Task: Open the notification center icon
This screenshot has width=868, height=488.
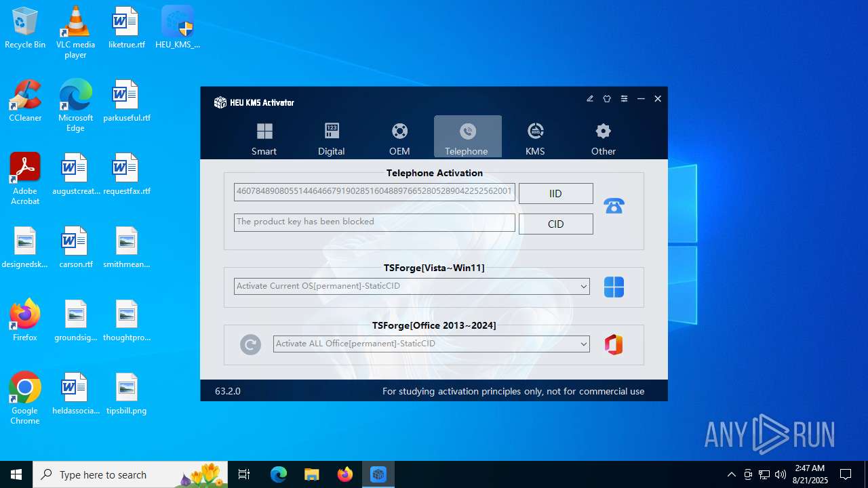Action: coord(846,474)
